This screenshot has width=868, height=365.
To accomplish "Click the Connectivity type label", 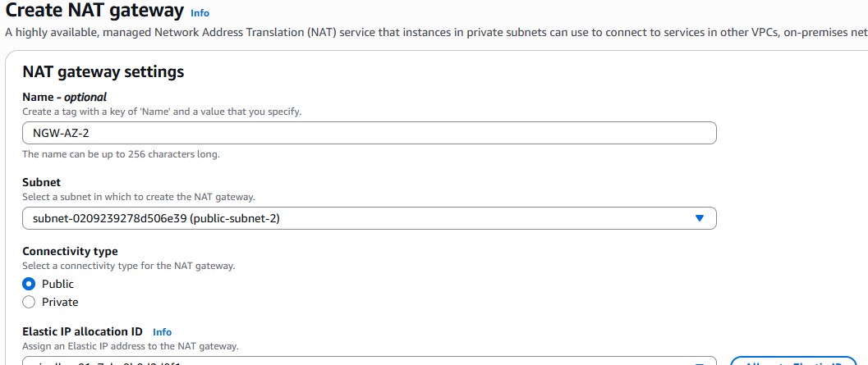I will click(70, 251).
